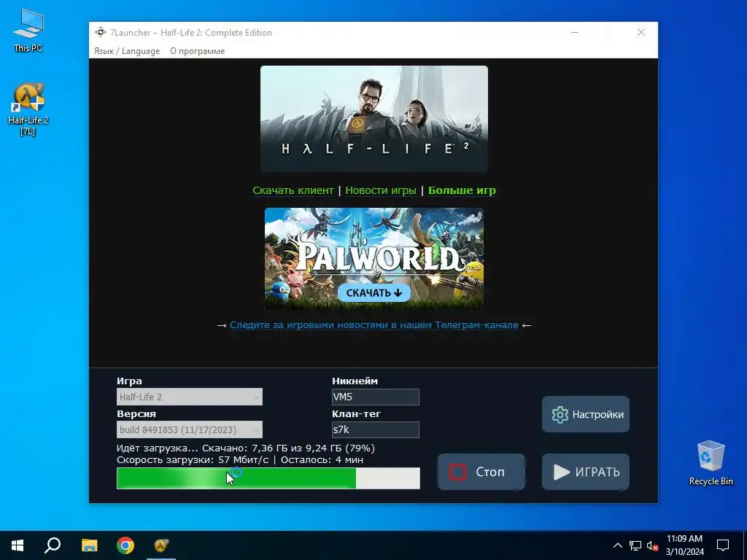Click the Palworld banner's СКАЧАТЬ button
Image resolution: width=747 pixels, height=560 pixels.
(x=374, y=293)
